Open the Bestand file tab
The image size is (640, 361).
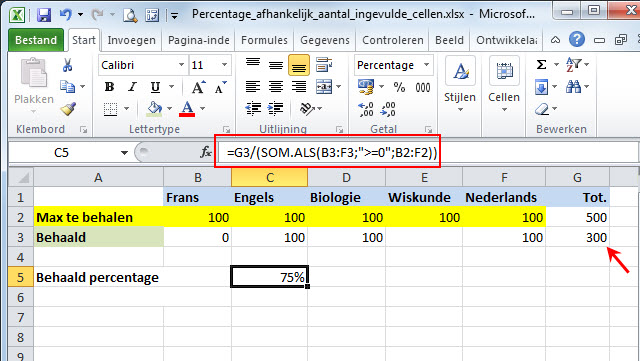(x=36, y=40)
